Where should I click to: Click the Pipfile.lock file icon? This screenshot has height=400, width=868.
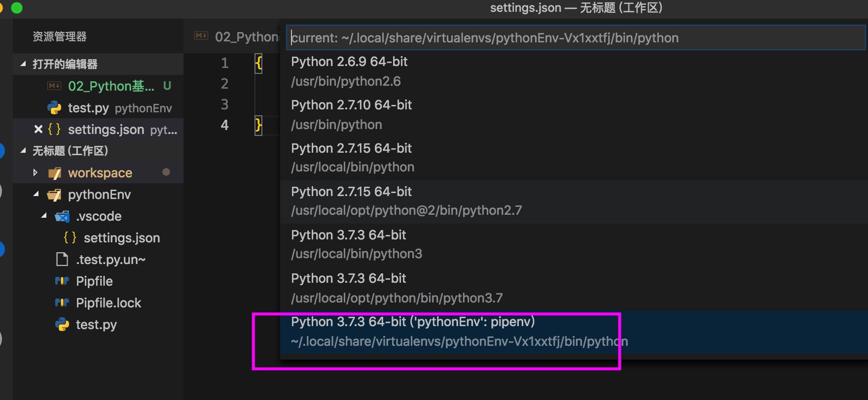pos(62,302)
